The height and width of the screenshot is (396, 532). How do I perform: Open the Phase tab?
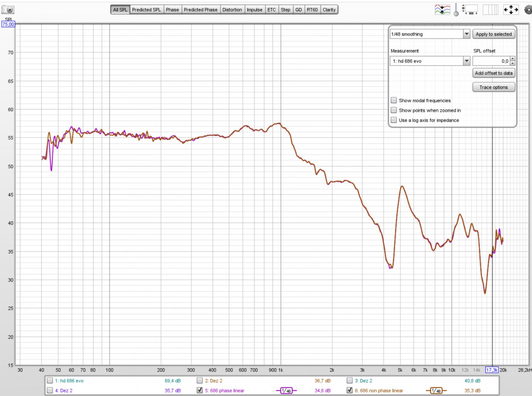[172, 10]
